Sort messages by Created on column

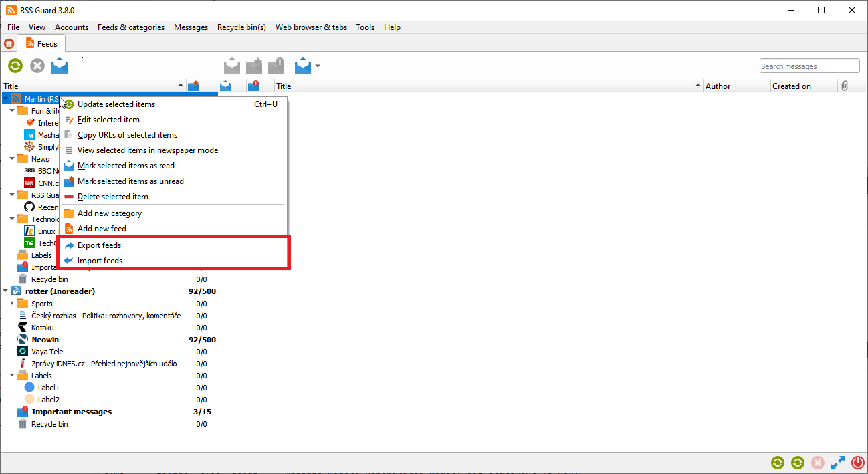791,86
